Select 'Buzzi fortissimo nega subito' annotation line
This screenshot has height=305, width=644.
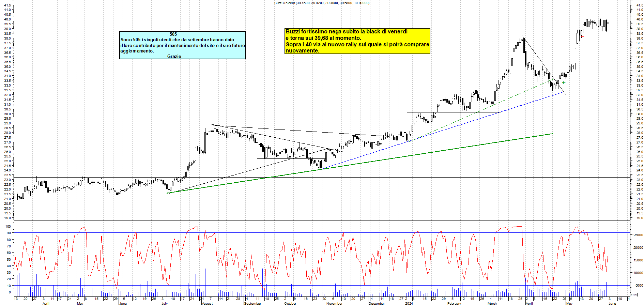pos(346,31)
